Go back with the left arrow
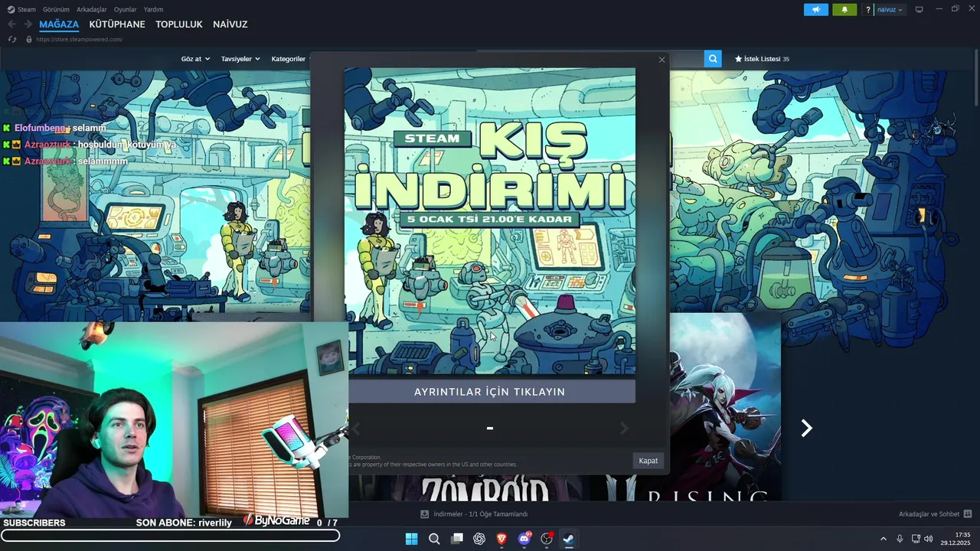This screenshot has height=551, width=980. point(11,24)
